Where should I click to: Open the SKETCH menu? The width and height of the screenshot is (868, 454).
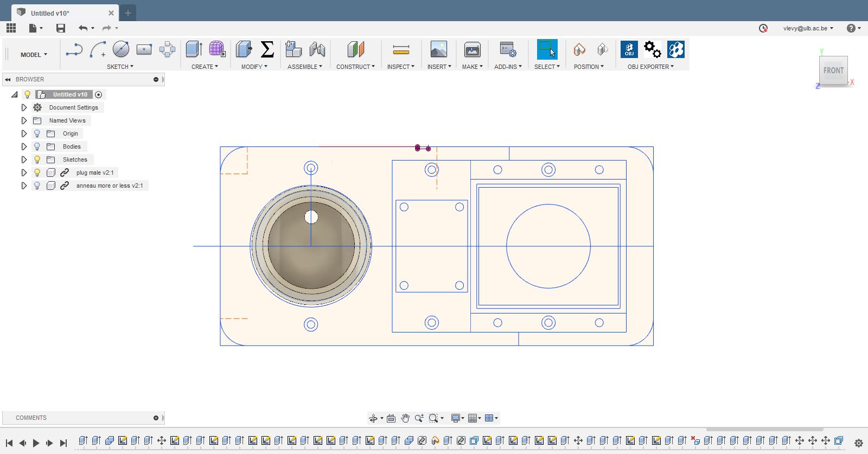120,67
